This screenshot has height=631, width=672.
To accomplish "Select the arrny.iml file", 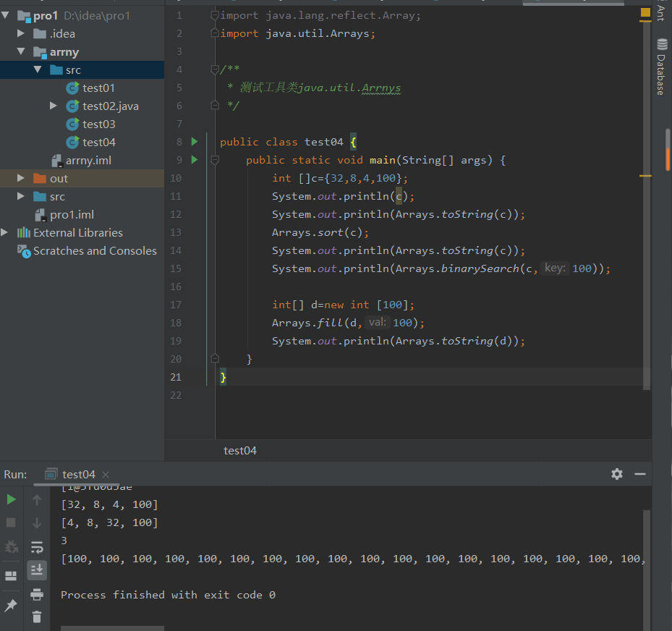I will 88,161.
